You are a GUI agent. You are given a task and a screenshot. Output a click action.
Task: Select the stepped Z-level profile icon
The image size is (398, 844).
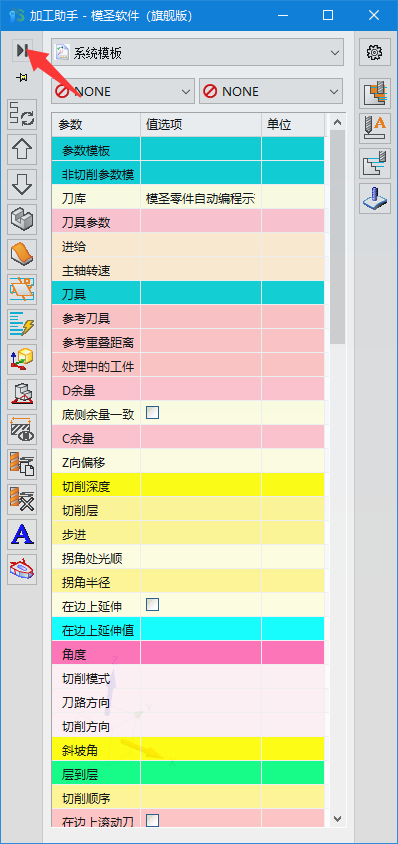coord(375,163)
